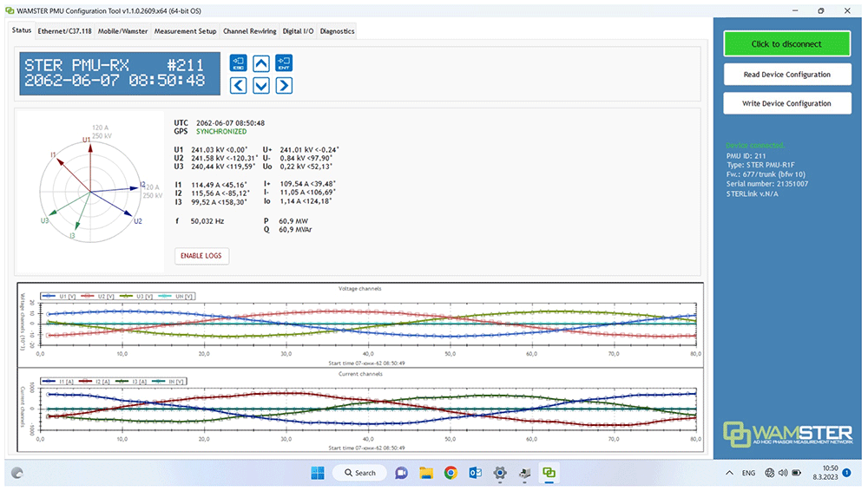Open the Windows Start menu
868x491 pixels.
[x=318, y=473]
